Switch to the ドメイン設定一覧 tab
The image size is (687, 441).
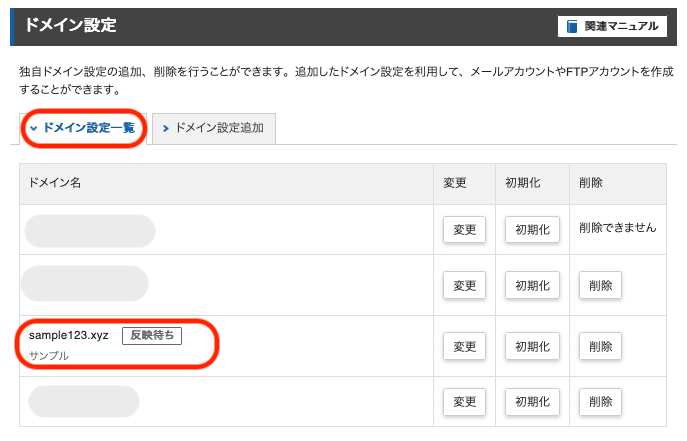(83, 128)
